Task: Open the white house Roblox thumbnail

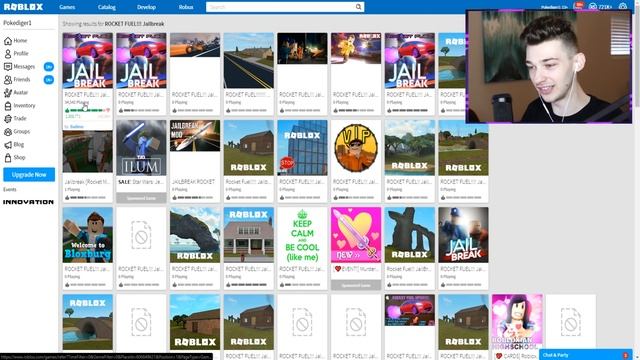Action: coord(249,235)
